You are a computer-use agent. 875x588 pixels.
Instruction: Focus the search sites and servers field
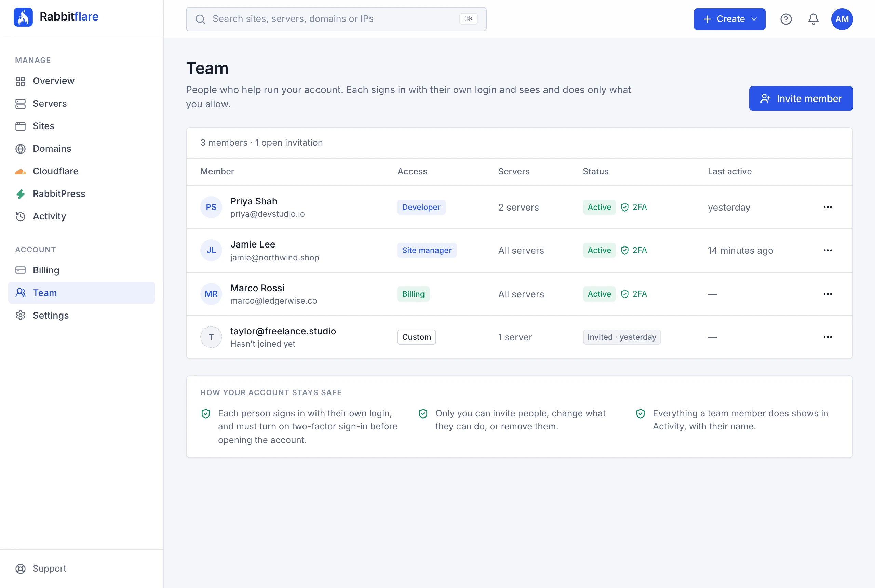click(x=336, y=19)
